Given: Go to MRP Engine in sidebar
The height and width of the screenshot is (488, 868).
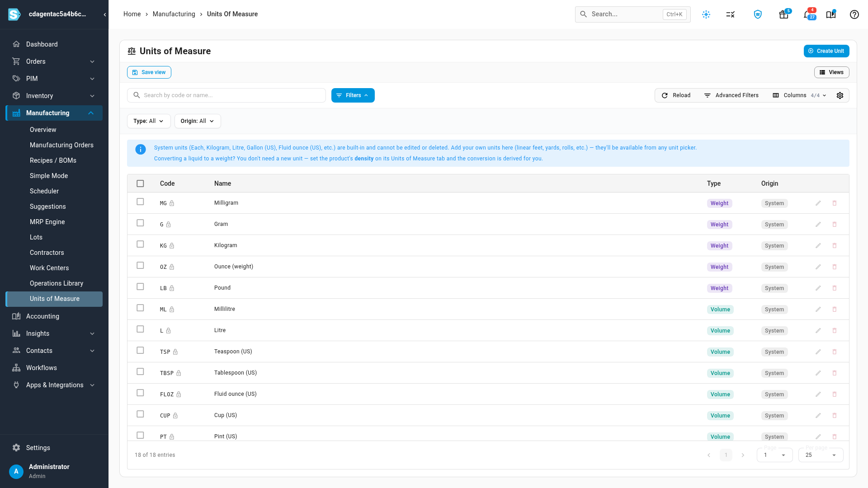Looking at the screenshot, I should pos(47,222).
